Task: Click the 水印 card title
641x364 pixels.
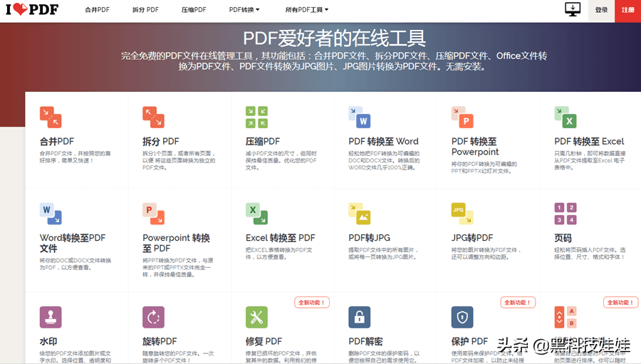Action: pyautogui.click(x=48, y=341)
